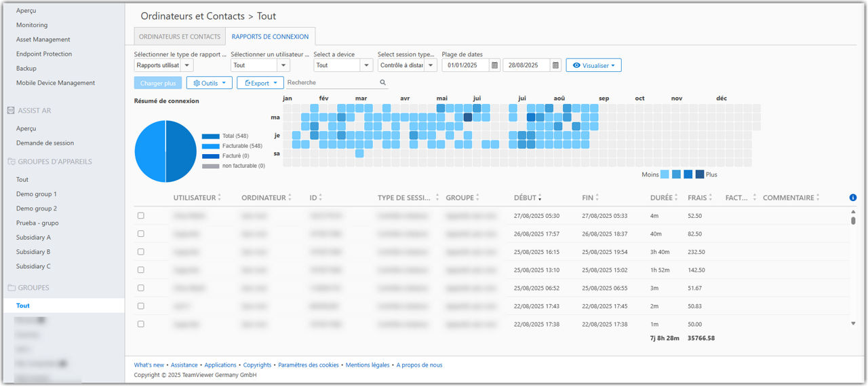
Task: Click the Groupes d'appareils folder icon
Action: tap(11, 162)
